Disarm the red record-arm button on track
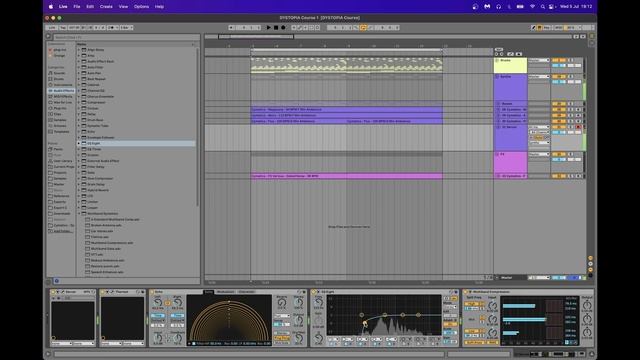This screenshot has height=360, width=640. pos(578,127)
